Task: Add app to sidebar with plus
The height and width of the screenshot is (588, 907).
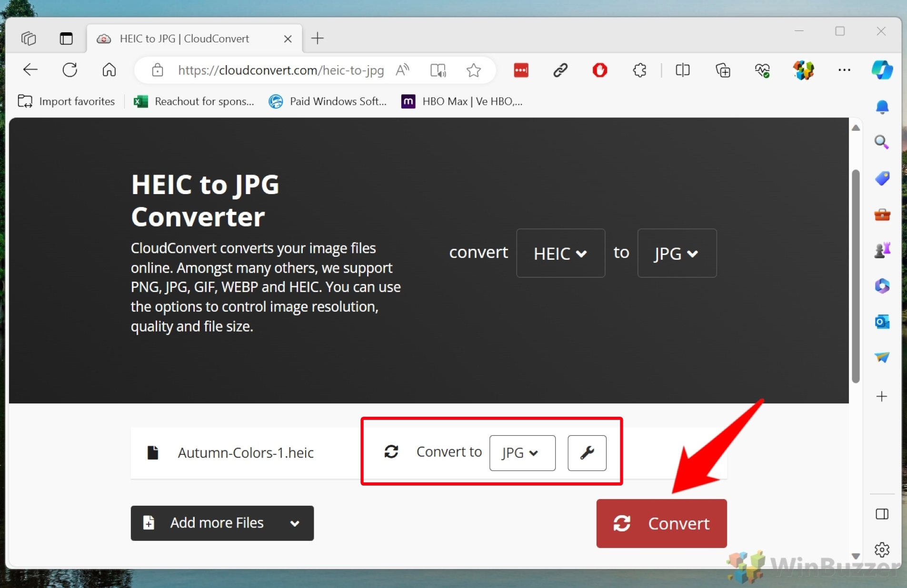Action: (x=882, y=396)
